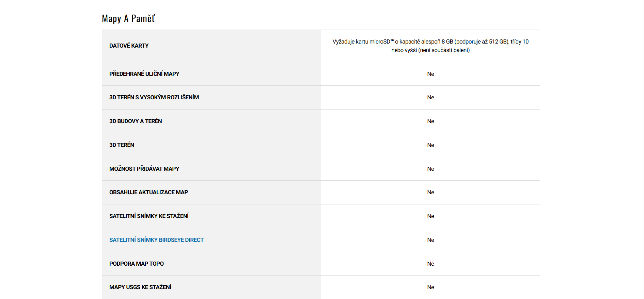Viewport: 644px width, 299px height.
Task: Select the Možnost přidávat mapy label
Action: [144, 169]
